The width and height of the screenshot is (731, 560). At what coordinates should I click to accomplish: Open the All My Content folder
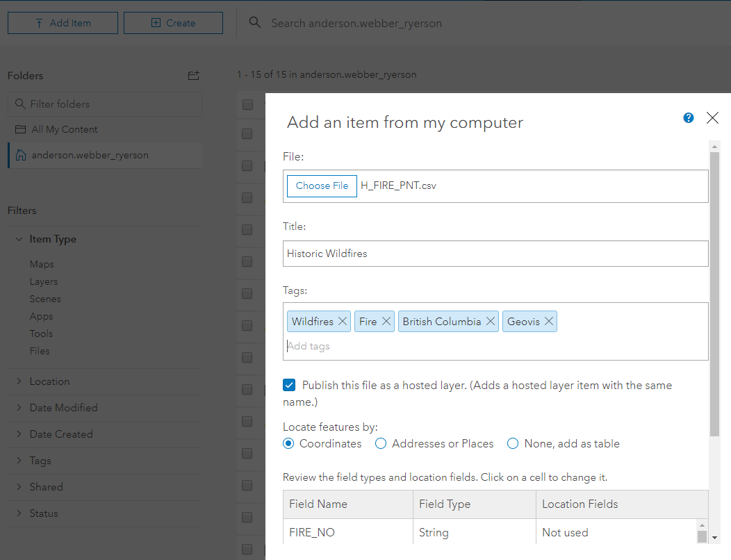(65, 129)
